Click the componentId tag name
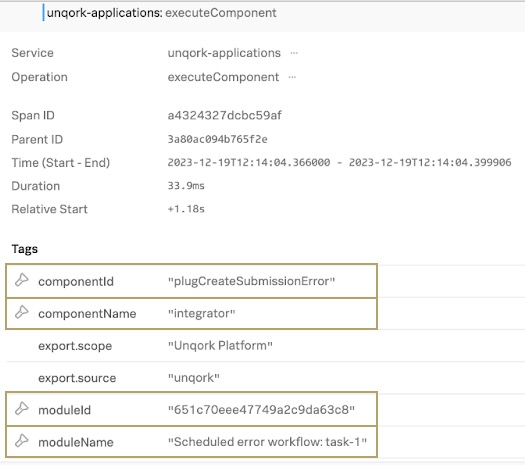The height and width of the screenshot is (465, 525). [x=76, y=282]
